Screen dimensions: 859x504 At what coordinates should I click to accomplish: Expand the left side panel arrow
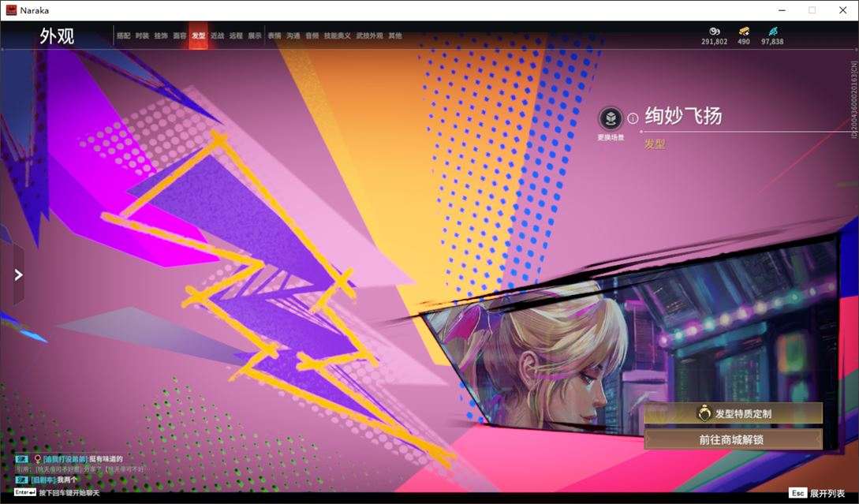(19, 274)
